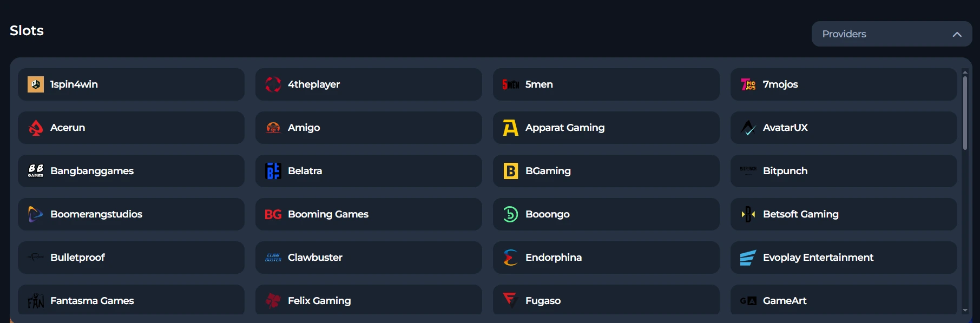Open the Belatra provider games
This screenshot has height=323, width=980.
[x=369, y=171]
